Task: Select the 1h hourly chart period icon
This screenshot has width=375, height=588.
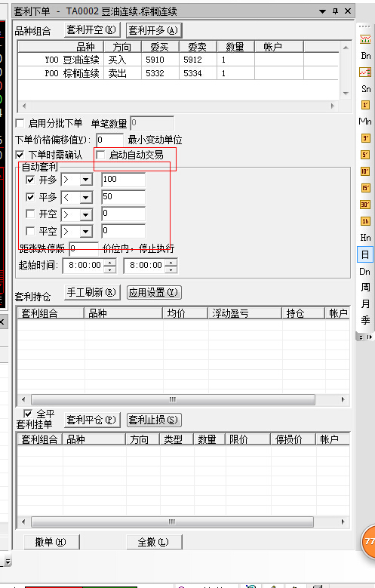Action: [x=365, y=221]
